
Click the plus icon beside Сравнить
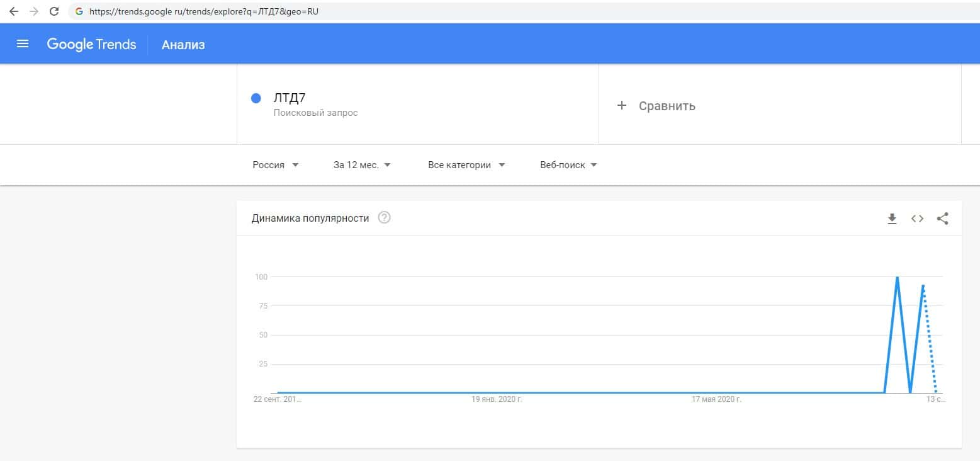click(622, 106)
